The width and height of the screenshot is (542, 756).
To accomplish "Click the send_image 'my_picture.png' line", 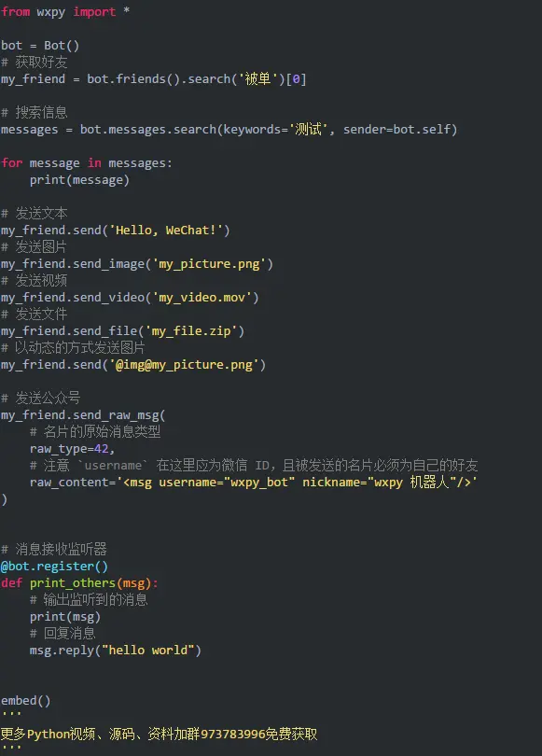I will pos(137,264).
